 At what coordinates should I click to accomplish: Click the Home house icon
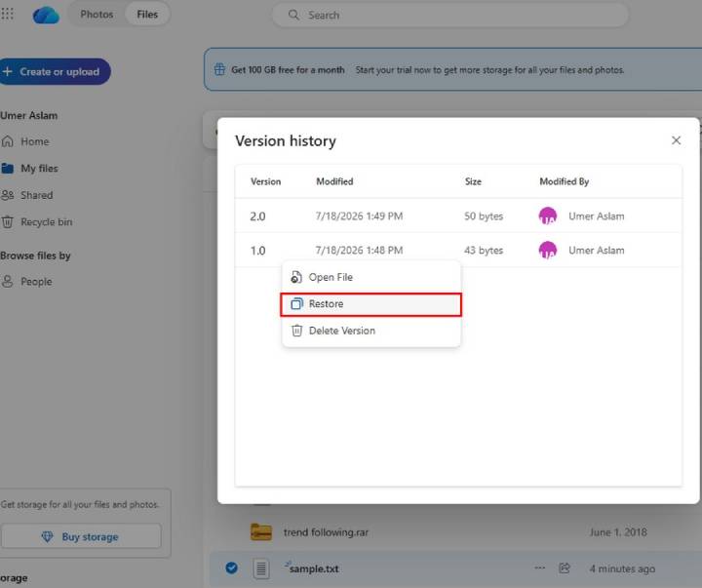[x=7, y=141]
